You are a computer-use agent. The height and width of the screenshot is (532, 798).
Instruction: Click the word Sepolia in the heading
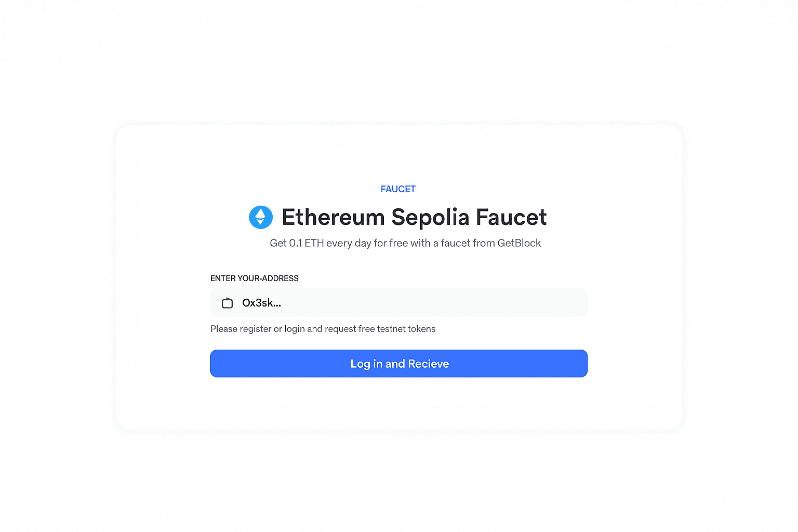430,217
